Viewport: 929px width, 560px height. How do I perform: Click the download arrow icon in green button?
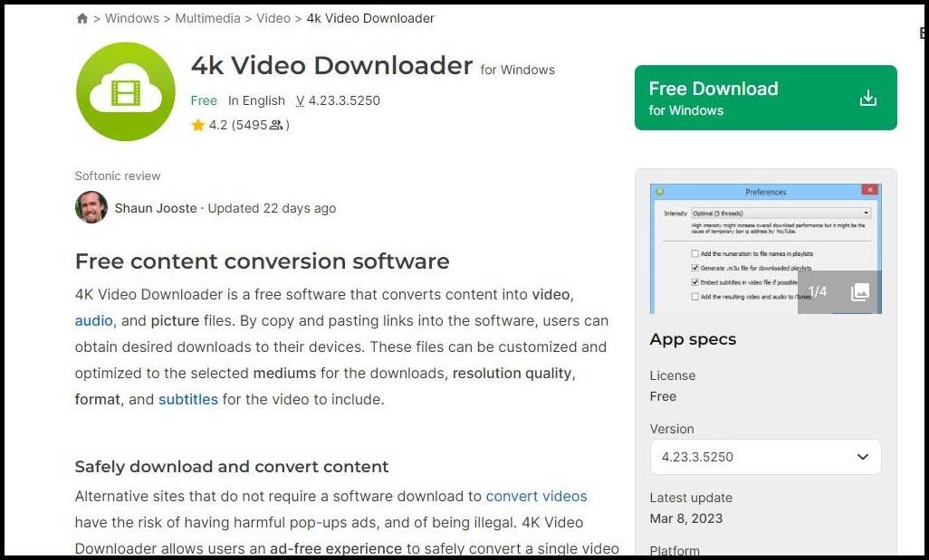[x=868, y=98]
